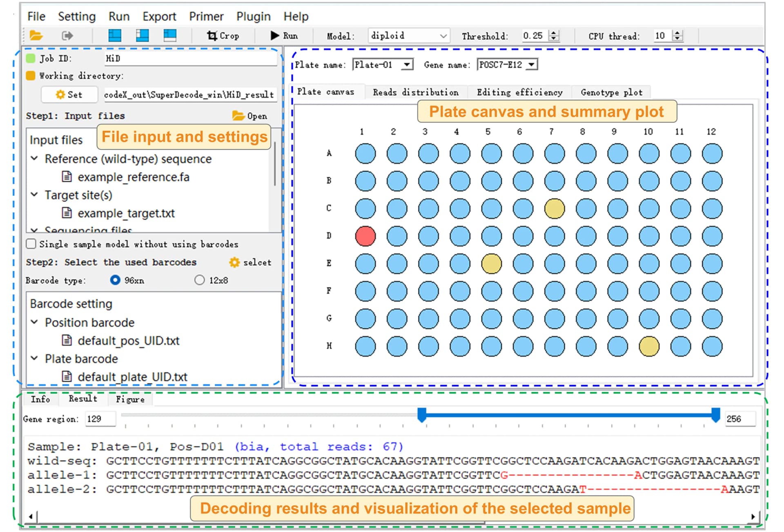Image resolution: width=784 pixels, height=532 pixels.
Task: Click the selcet barcodes gear button
Action: click(x=250, y=262)
